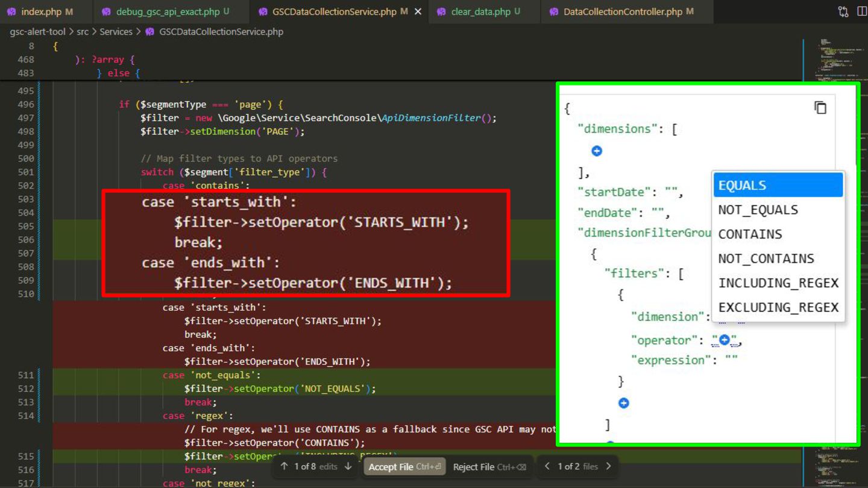Click GSCDataCollectionService.php in the breadcrumb

[221, 32]
